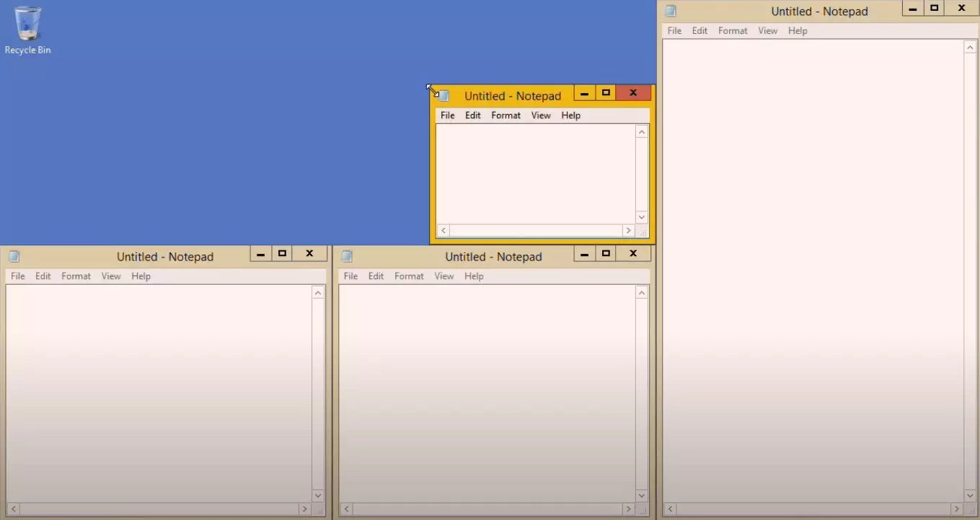The width and height of the screenshot is (980, 520).
Task: Close the Notepad window below the yellow one
Action: pyautogui.click(x=633, y=254)
